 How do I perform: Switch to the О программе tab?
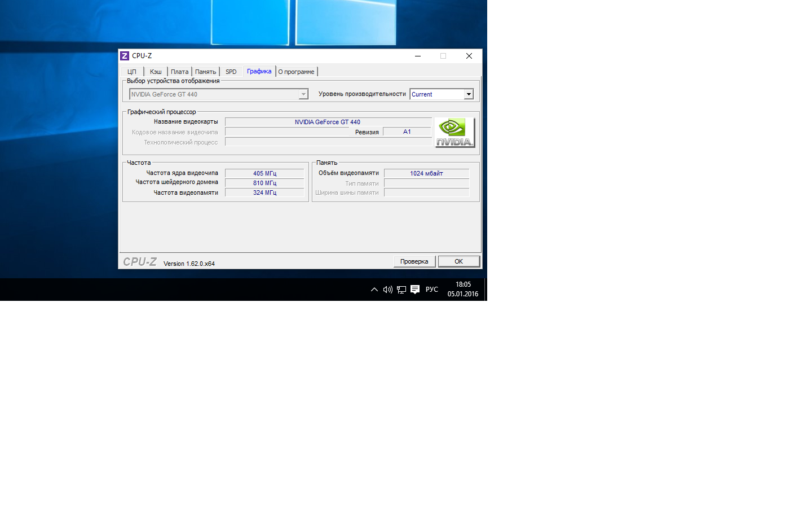coord(296,72)
